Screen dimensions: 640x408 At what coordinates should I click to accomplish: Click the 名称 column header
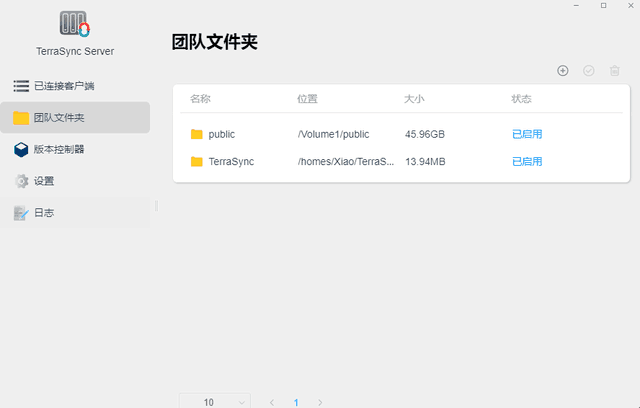tap(200, 99)
